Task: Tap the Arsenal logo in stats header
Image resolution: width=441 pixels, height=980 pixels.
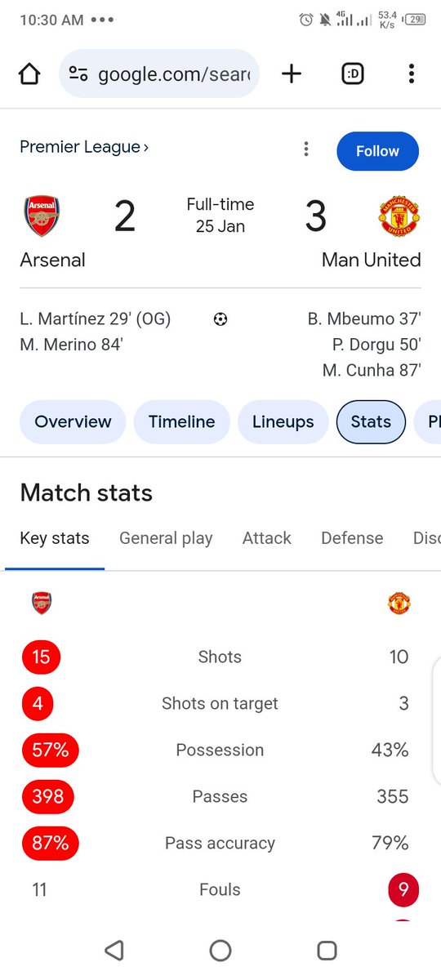Action: click(x=42, y=604)
